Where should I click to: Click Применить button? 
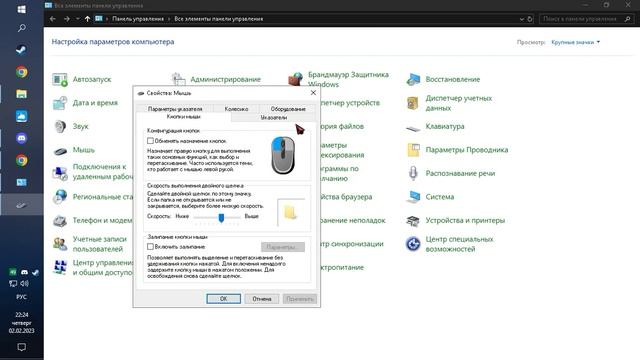(300, 299)
